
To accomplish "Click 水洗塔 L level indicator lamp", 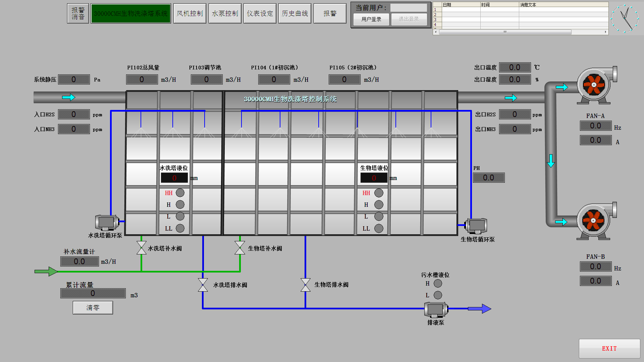I will pyautogui.click(x=180, y=216).
